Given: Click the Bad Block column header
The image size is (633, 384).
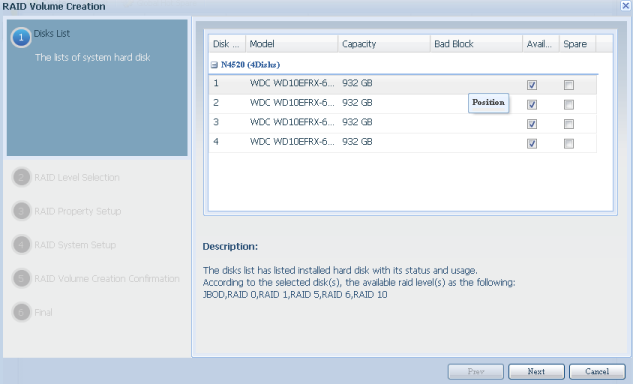Looking at the screenshot, I should click(x=476, y=44).
